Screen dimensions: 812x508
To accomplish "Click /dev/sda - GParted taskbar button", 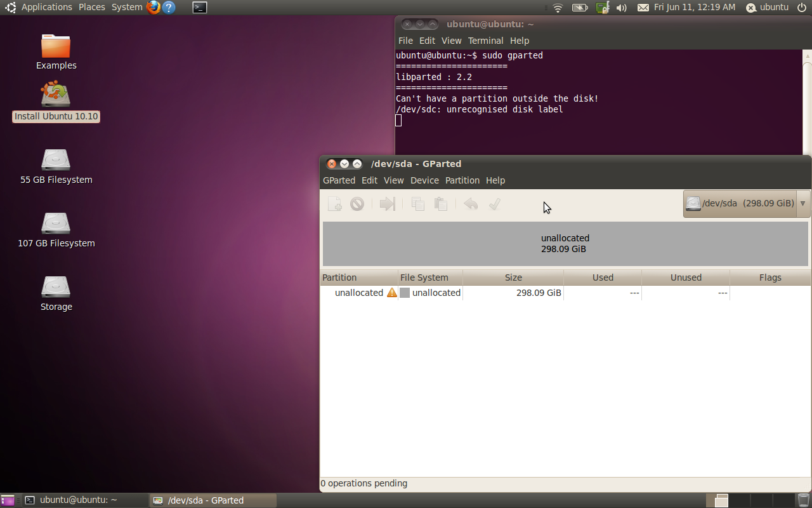I will (x=213, y=500).
